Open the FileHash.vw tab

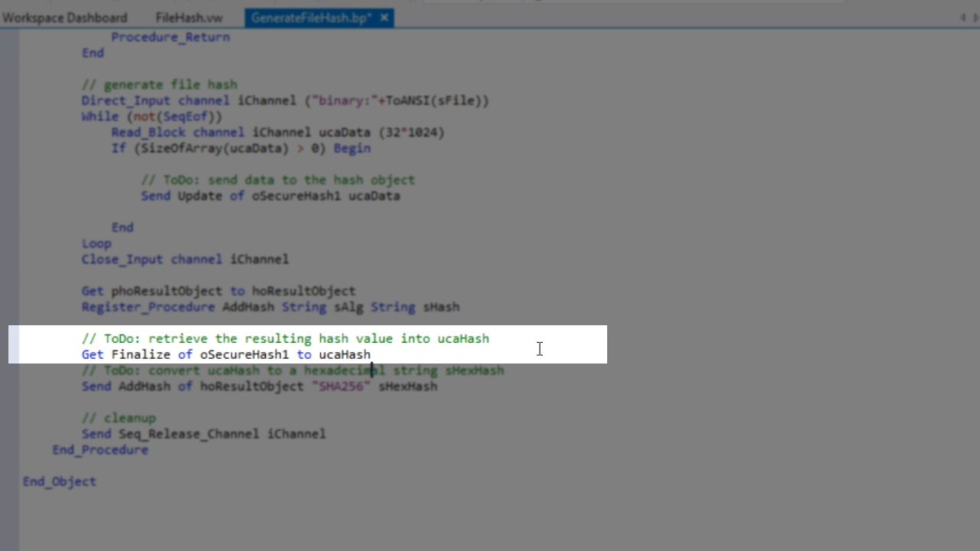click(188, 18)
